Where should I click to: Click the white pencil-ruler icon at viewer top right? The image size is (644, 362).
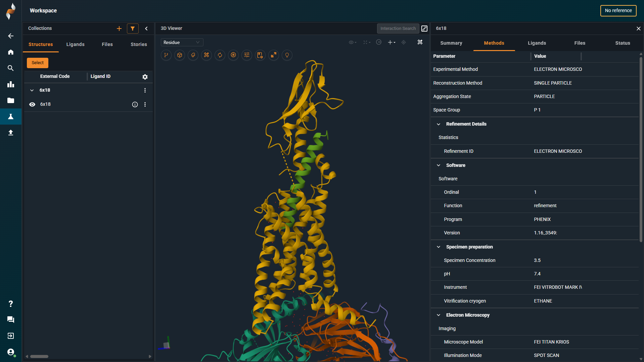[420, 42]
